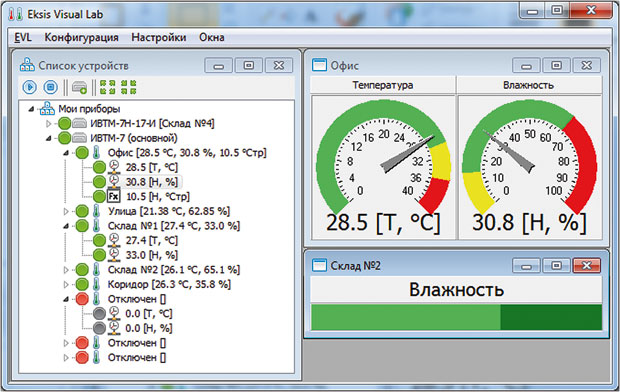Viewport: 620px width, 392px height.
Task: Click Список устройств panel title icon
Action: click(27, 65)
